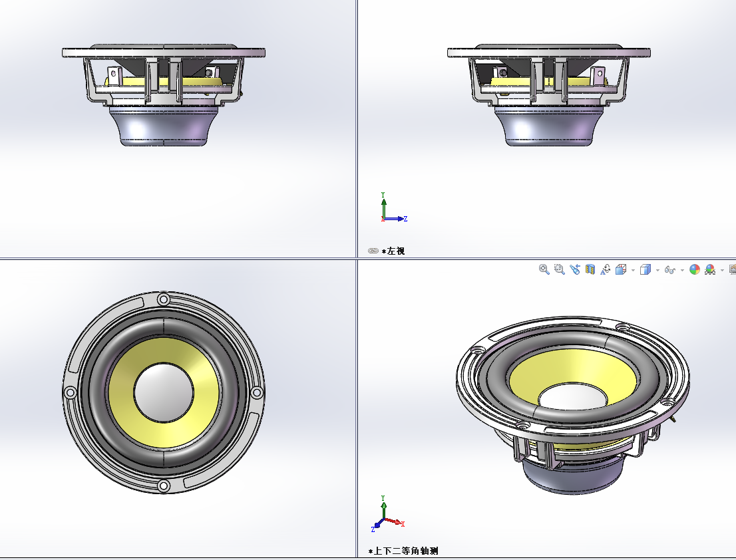Click the Hide/Show Items glasses icon

coord(670,269)
